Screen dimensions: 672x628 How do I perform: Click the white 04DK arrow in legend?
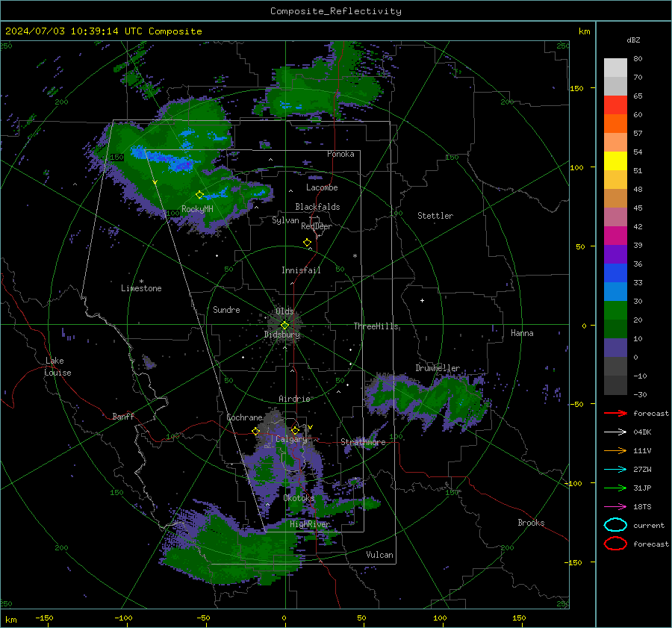(x=615, y=432)
